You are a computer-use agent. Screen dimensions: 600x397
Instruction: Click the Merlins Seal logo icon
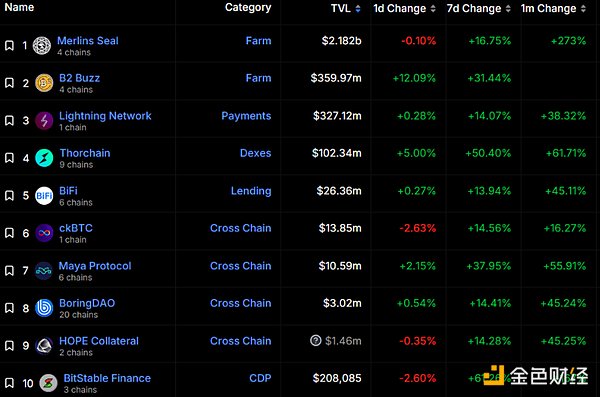[x=42, y=46]
